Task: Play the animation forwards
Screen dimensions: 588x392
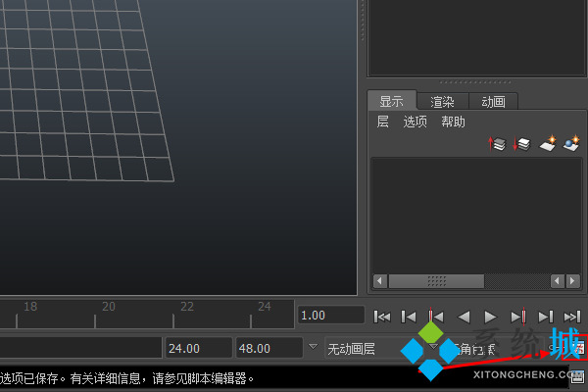Action: (491, 316)
